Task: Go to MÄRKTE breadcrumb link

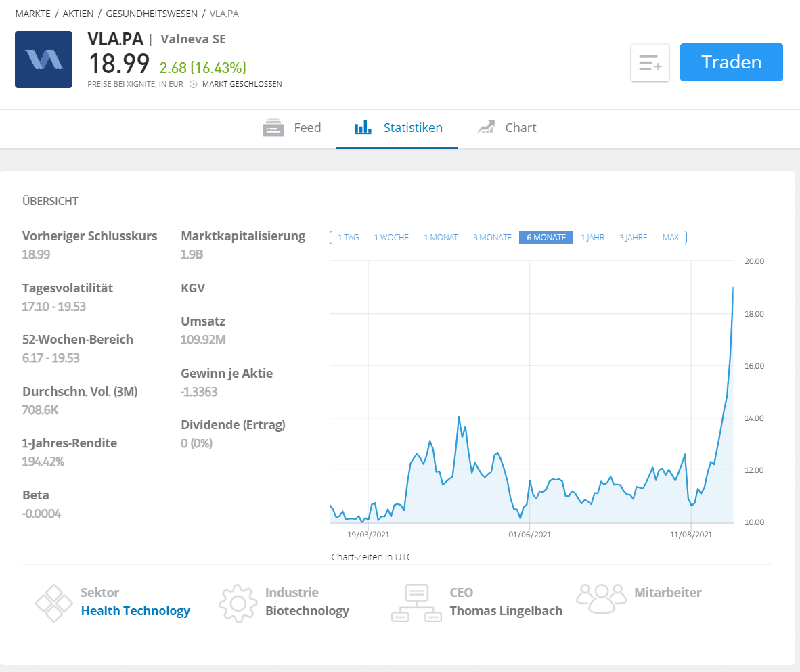Action: 32,14
